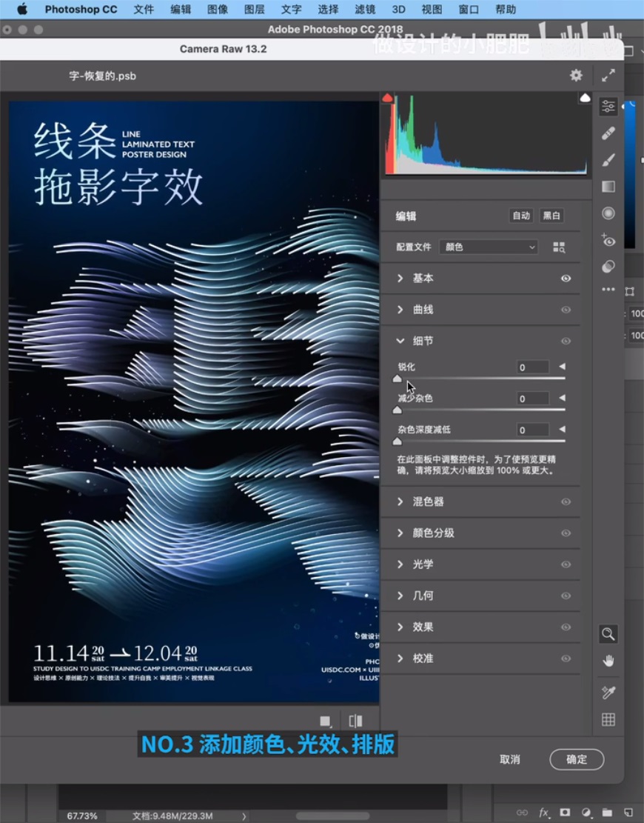Click the 确定 confirm button
The image size is (644, 823).
click(x=577, y=759)
